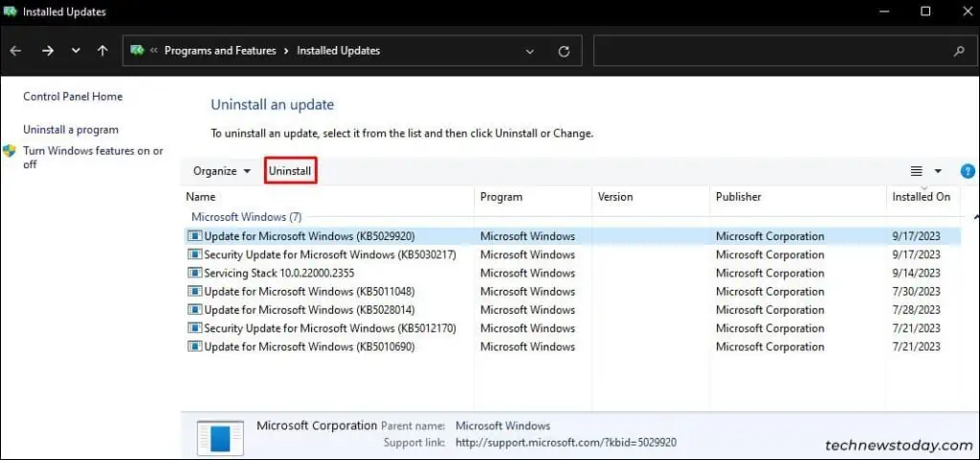Select Security Update KB5012170 row
The height and width of the screenshot is (460, 980).
click(572, 328)
